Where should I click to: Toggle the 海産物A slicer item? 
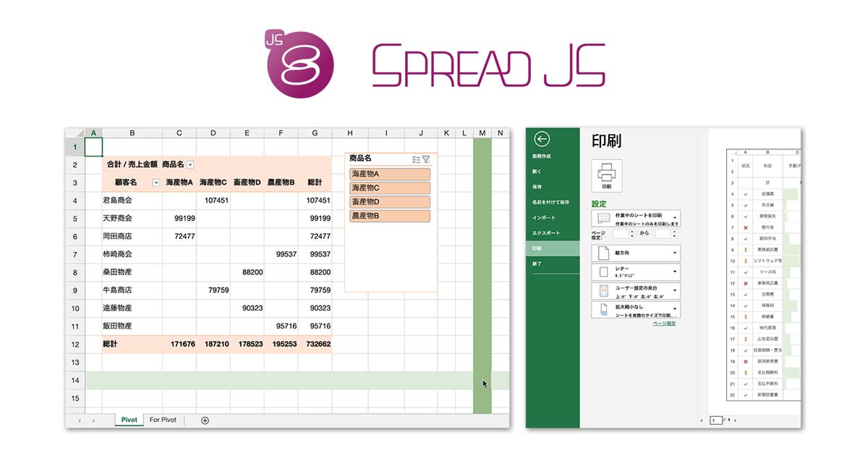click(x=390, y=174)
